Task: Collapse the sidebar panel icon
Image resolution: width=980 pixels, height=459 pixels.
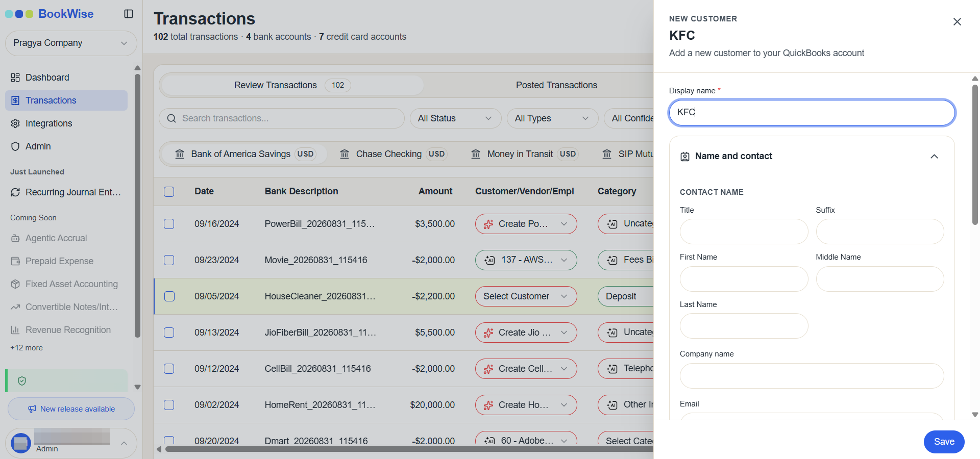Action: [129, 14]
